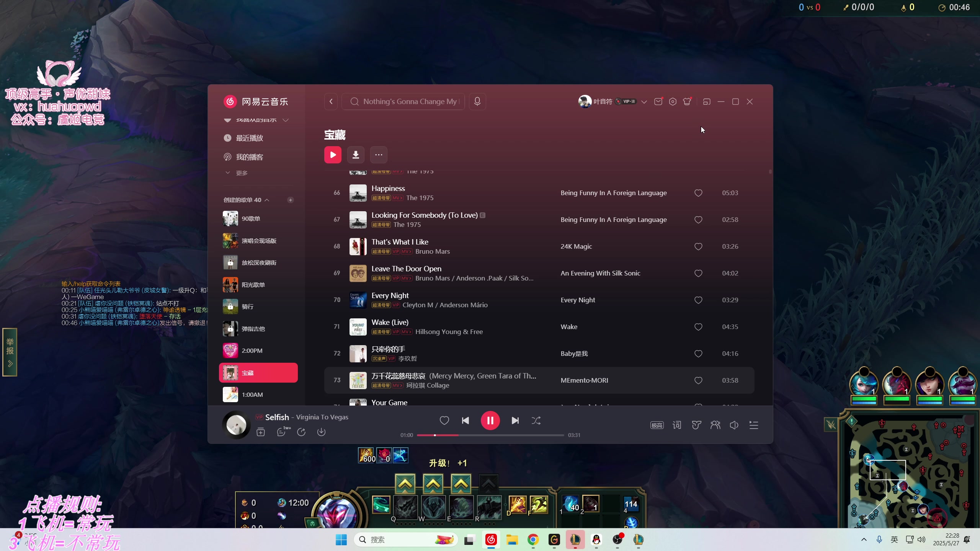This screenshot has height=551, width=980.
Task: Click the 举报 report tab on left edge
Action: tap(10, 352)
